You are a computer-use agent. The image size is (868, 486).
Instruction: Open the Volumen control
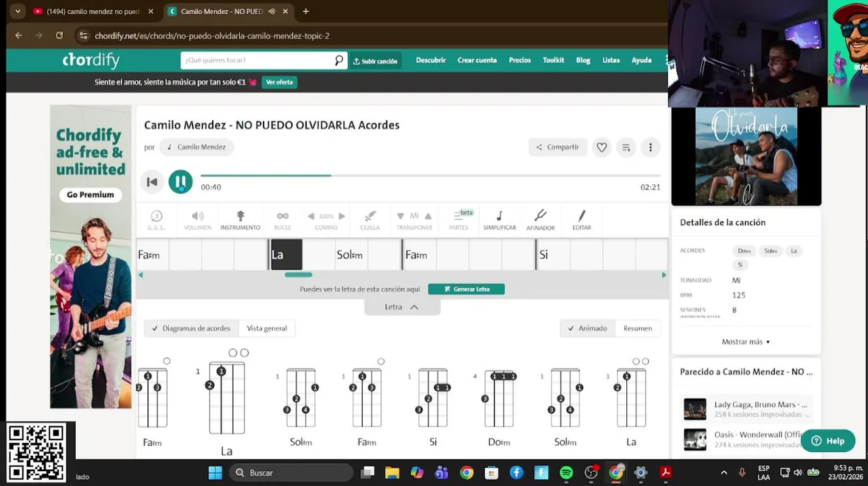197,220
